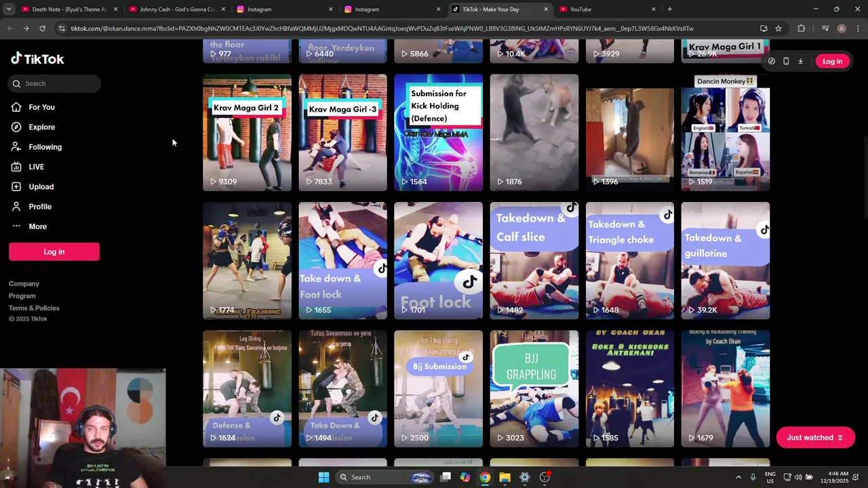Switch to the YouTube tab
The width and height of the screenshot is (868, 488).
(608, 9)
